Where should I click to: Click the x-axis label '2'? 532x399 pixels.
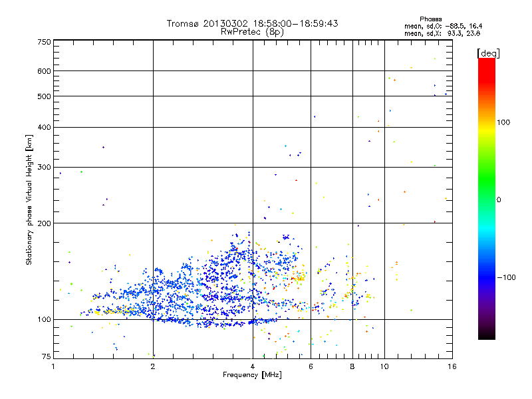pyautogui.click(x=153, y=366)
